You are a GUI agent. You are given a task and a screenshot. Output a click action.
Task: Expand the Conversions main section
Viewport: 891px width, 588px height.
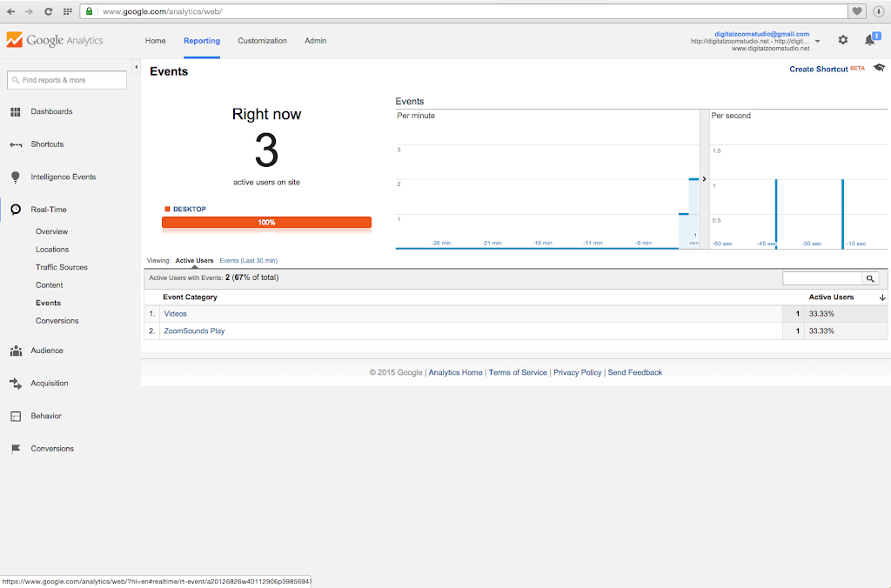[x=52, y=449]
